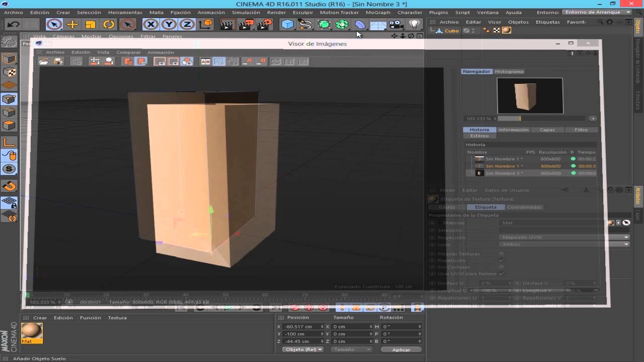Select history row Sin Nombre 3 *

531,173
